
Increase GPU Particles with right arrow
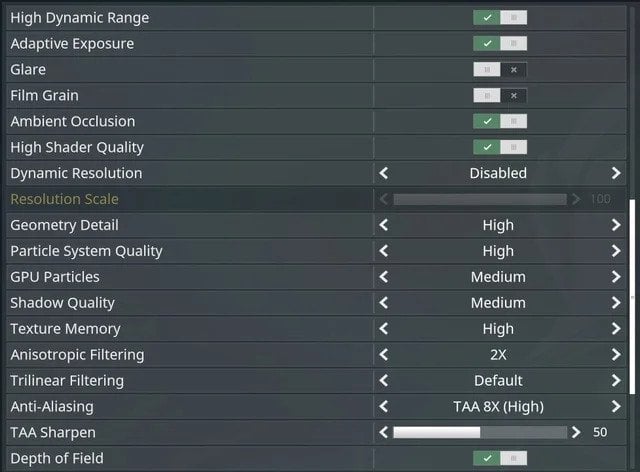(615, 277)
